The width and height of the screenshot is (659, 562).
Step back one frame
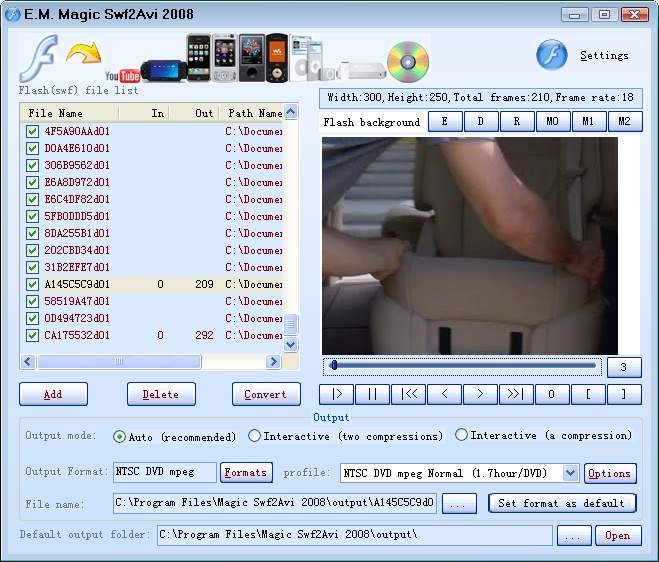(x=444, y=394)
